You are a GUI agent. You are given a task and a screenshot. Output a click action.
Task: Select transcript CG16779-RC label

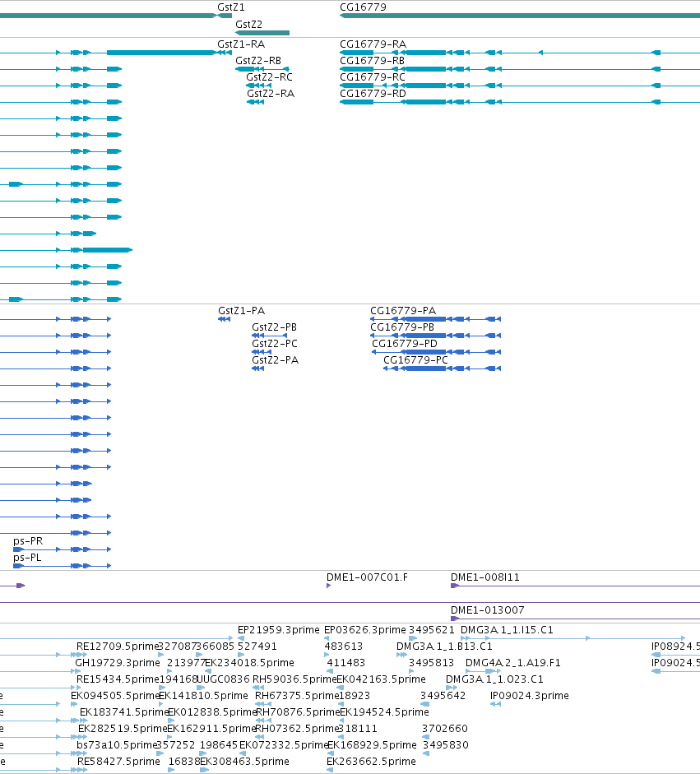(373, 77)
